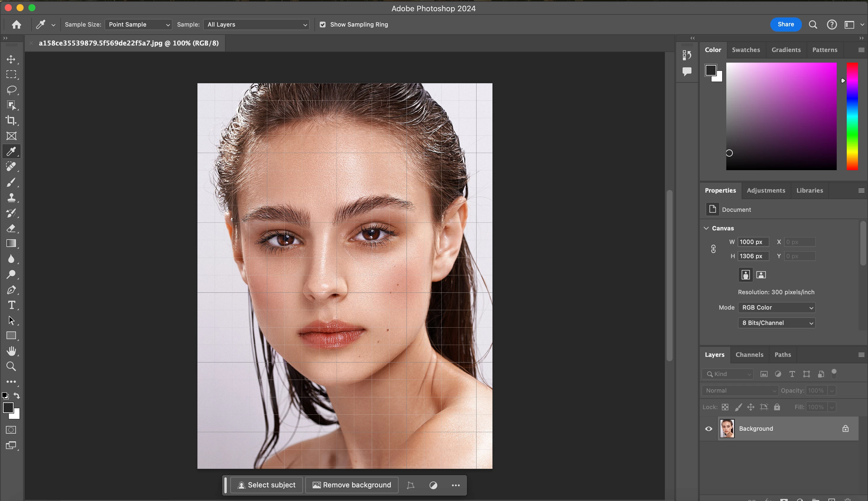
Task: Open the RGB Color mode dropdown
Action: (776, 308)
